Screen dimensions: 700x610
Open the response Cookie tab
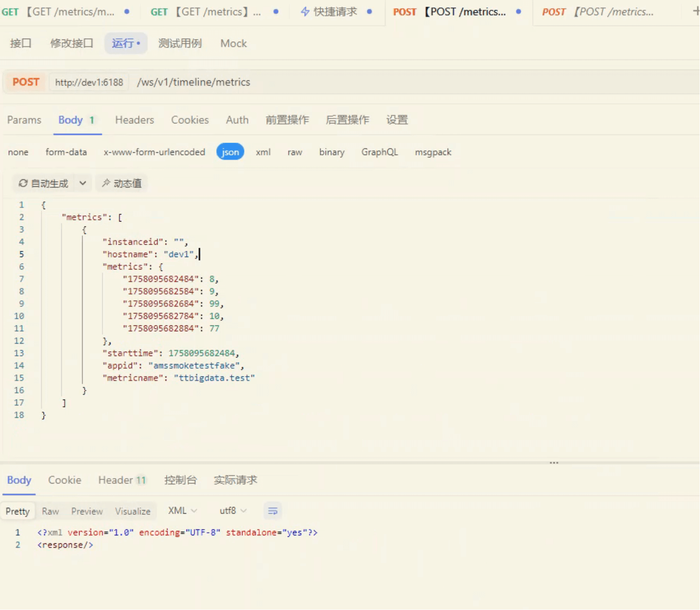[x=64, y=480]
